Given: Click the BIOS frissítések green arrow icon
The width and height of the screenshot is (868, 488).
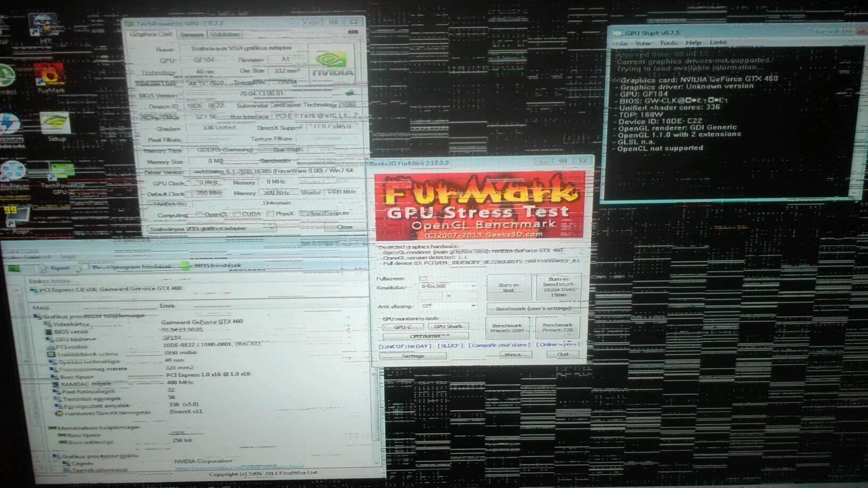Looking at the screenshot, I should pyautogui.click(x=185, y=265).
